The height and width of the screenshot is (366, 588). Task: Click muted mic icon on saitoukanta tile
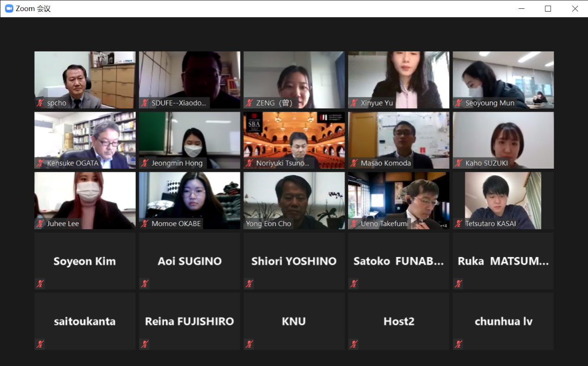[x=40, y=344]
